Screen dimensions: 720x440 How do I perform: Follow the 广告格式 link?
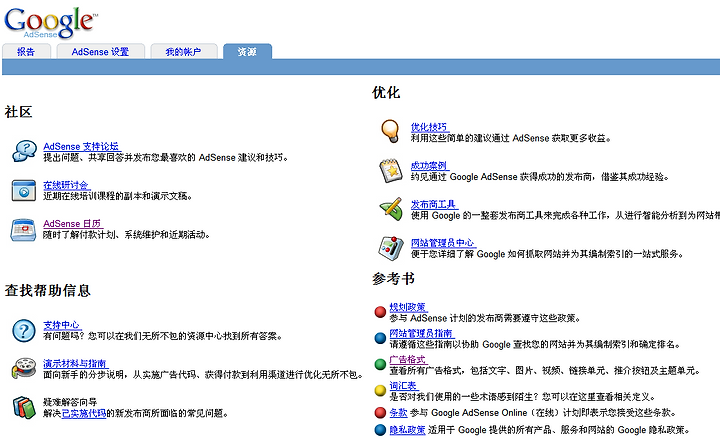(408, 360)
